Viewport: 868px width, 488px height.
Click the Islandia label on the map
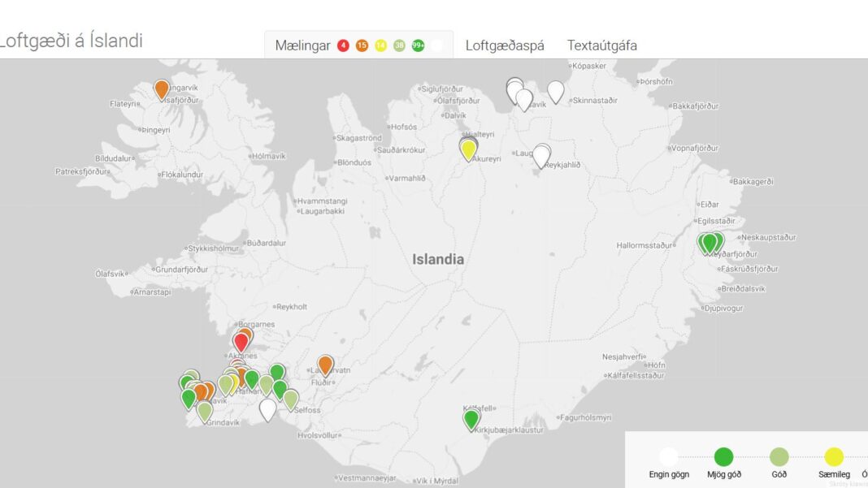(437, 260)
